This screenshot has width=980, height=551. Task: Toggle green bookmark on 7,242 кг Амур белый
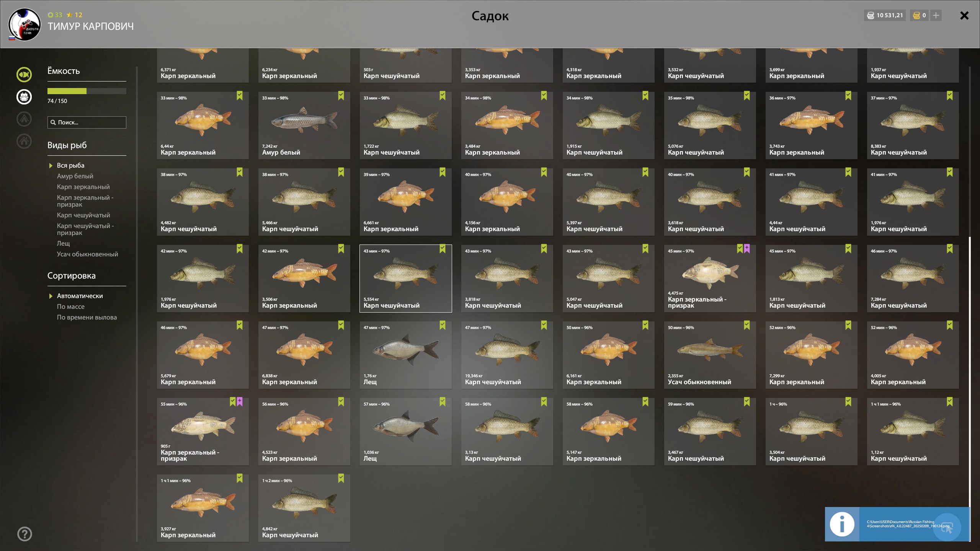click(x=341, y=96)
